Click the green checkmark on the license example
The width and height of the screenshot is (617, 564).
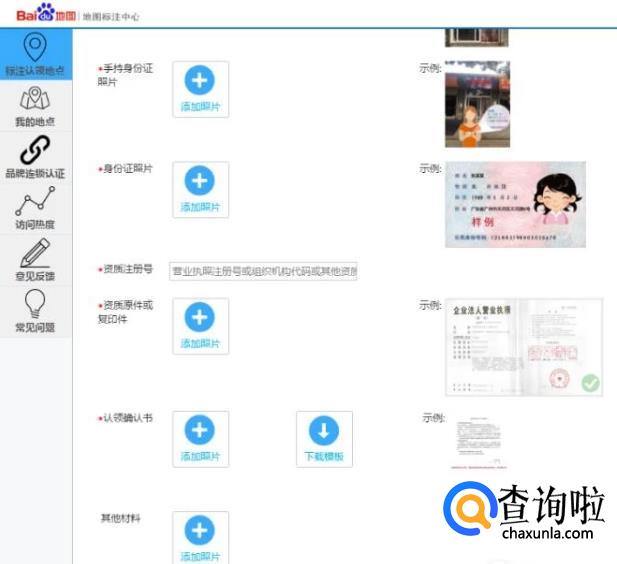[590, 383]
